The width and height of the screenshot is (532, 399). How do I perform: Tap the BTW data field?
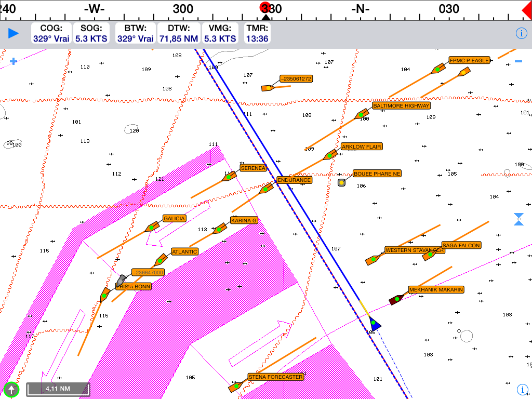pyautogui.click(x=136, y=33)
